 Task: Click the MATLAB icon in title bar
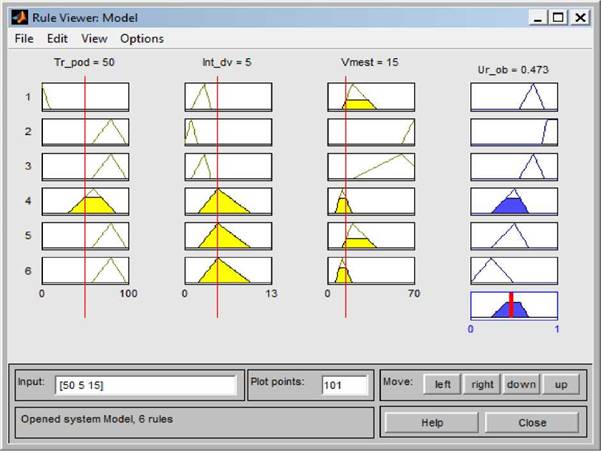tap(19, 18)
